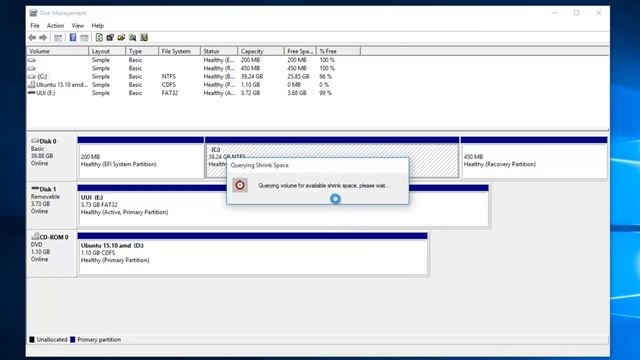Click the Properties toolbar icon

(110, 38)
